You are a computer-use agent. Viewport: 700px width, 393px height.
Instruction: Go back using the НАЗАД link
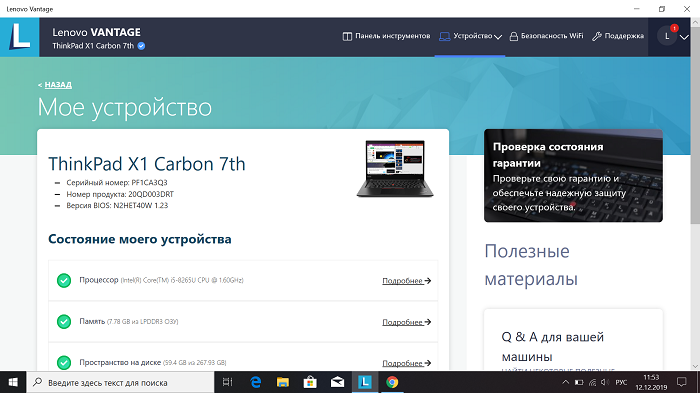point(58,84)
